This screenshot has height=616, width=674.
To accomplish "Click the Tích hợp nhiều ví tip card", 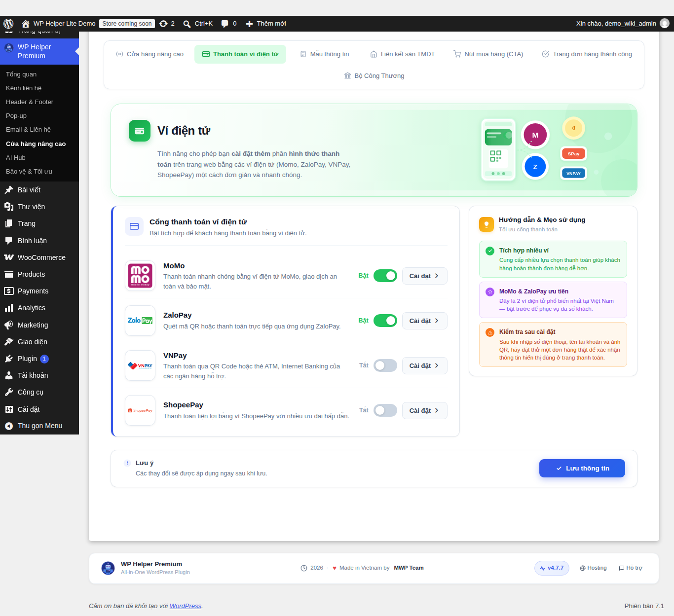I will pyautogui.click(x=553, y=259).
